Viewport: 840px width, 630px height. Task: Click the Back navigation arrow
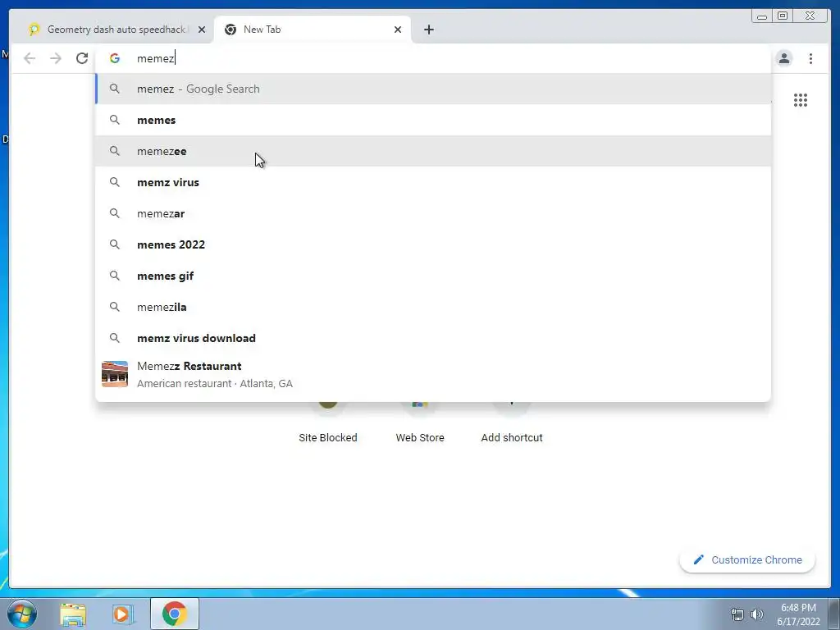tap(30, 58)
